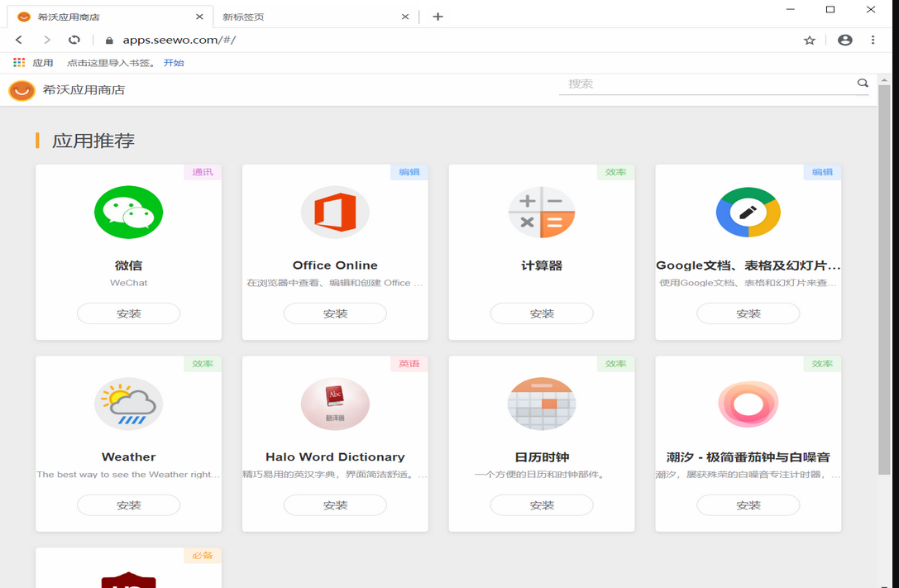
Task: Click the 效率 tag on 日历时钟 card
Action: click(x=616, y=363)
